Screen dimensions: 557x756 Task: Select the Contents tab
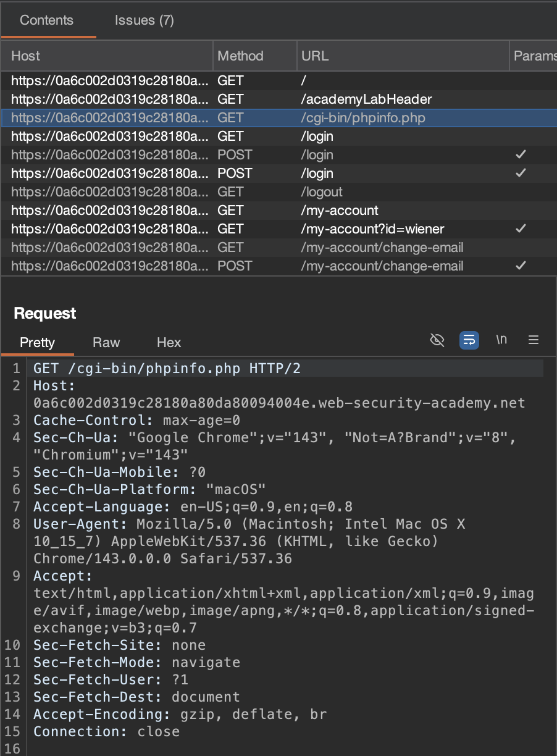[46, 20]
